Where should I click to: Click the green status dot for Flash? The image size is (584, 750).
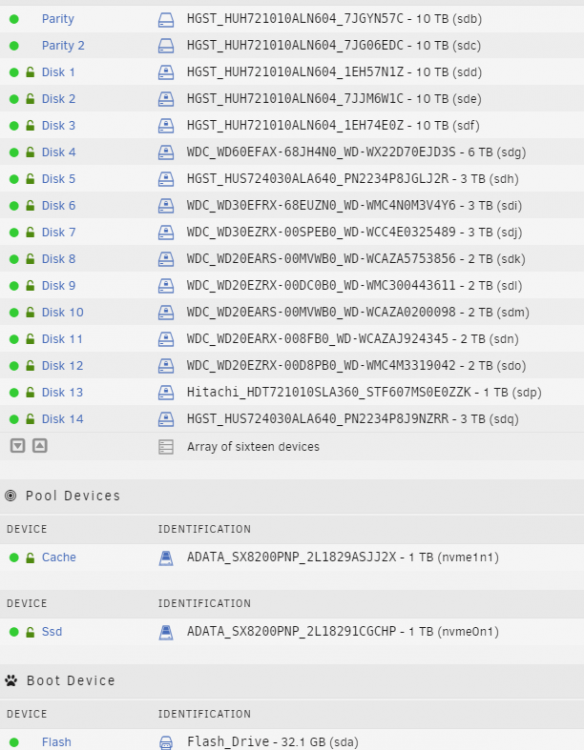click(14, 743)
